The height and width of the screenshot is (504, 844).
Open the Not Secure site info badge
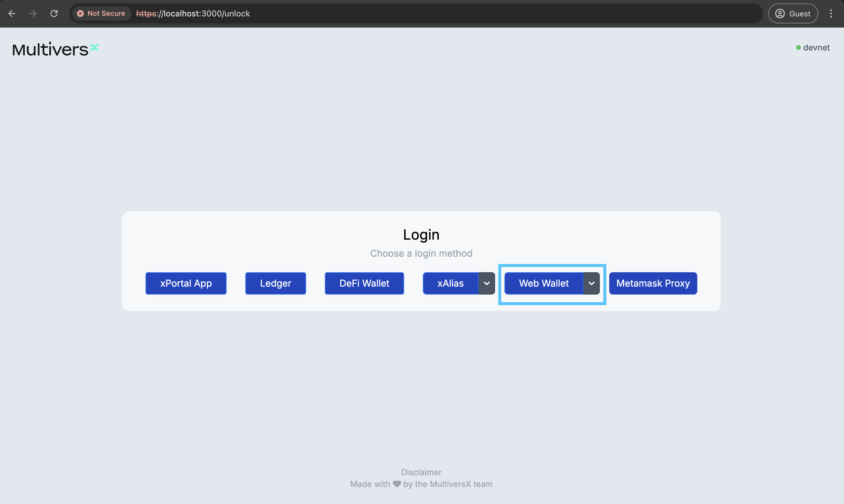101,13
